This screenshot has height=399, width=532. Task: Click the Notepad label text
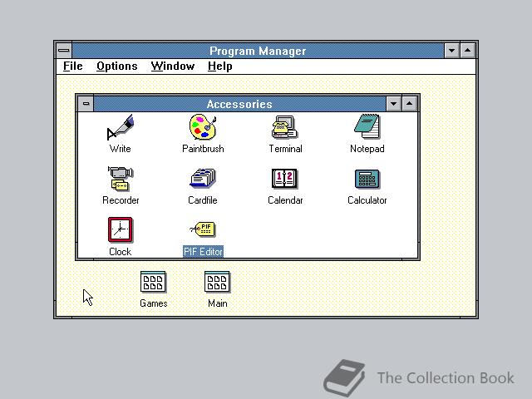(x=367, y=149)
